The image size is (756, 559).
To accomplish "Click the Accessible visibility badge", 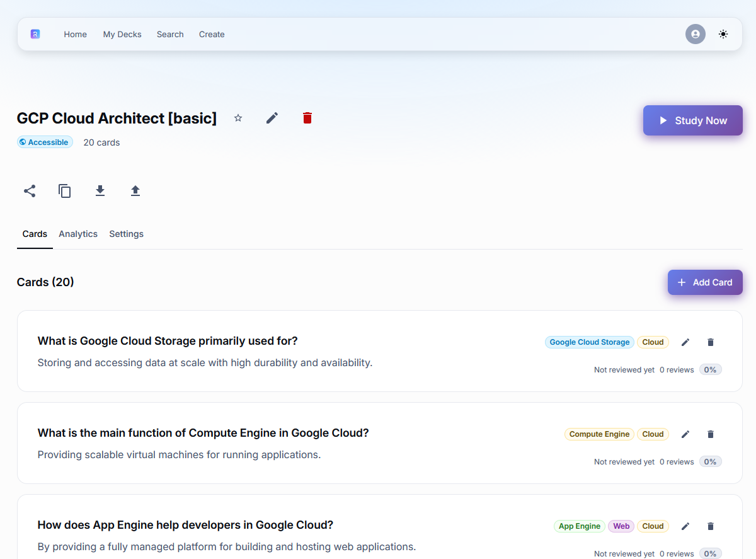I will (45, 142).
